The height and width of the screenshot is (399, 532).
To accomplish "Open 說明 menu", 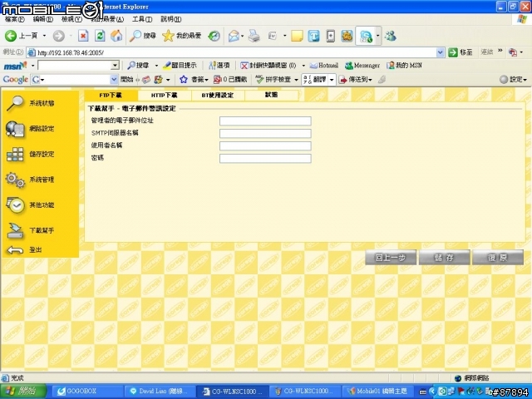I will [170, 19].
